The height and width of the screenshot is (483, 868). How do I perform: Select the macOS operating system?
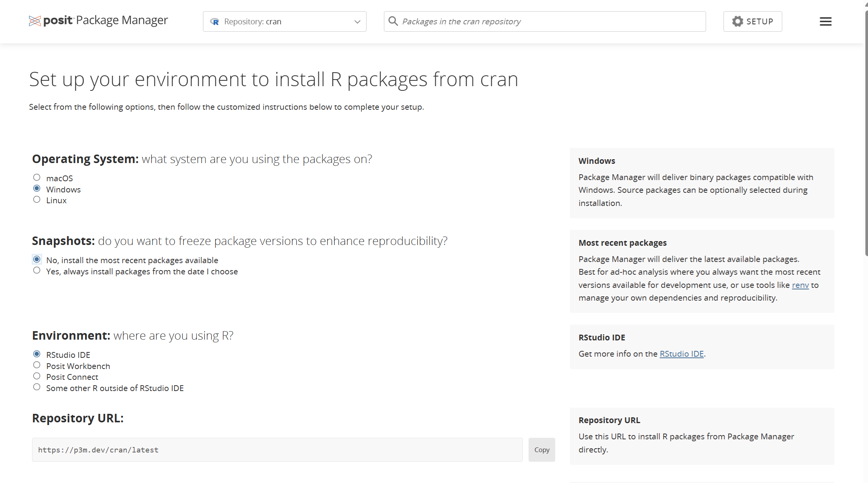[x=37, y=177]
